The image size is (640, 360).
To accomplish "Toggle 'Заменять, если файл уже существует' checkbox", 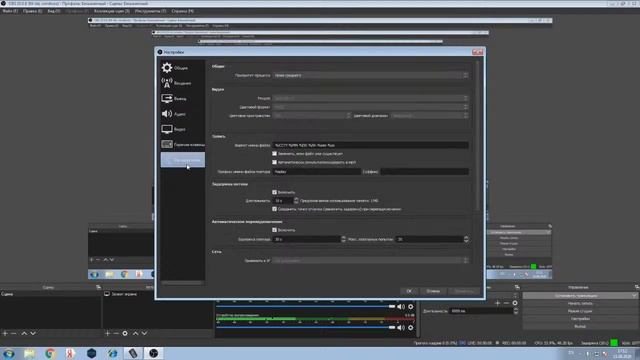I will coord(274,153).
